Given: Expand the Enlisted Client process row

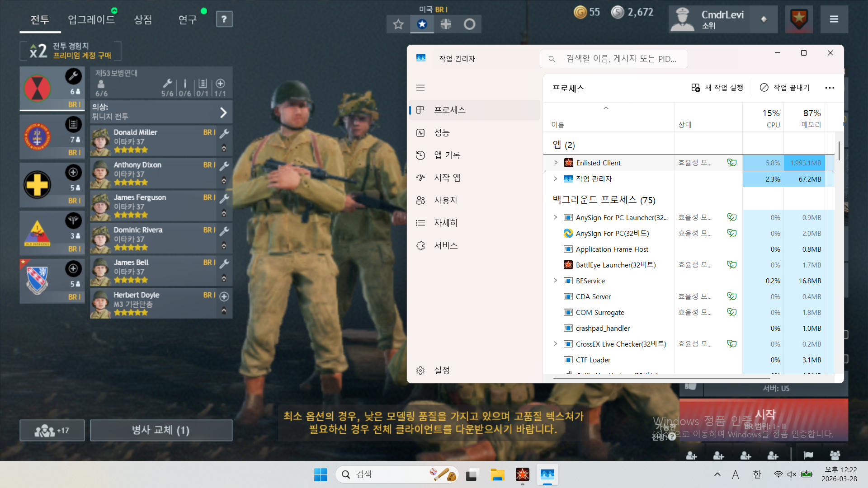Looking at the screenshot, I should point(556,163).
